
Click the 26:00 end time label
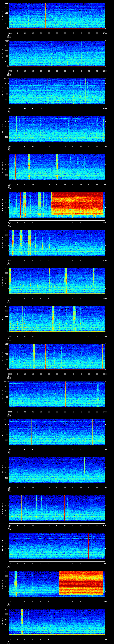[105, 374]
